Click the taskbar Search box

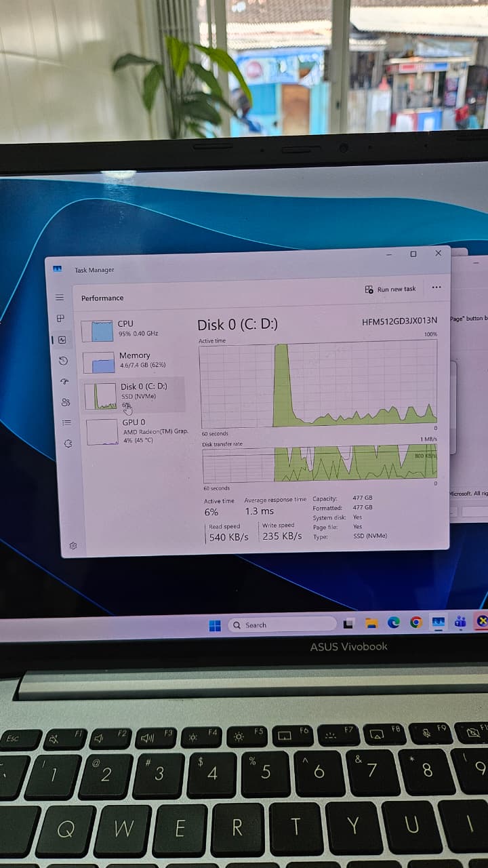tap(282, 625)
